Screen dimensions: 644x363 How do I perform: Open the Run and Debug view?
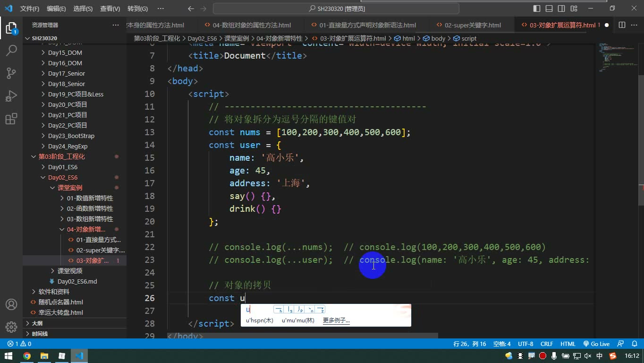pos(11,95)
